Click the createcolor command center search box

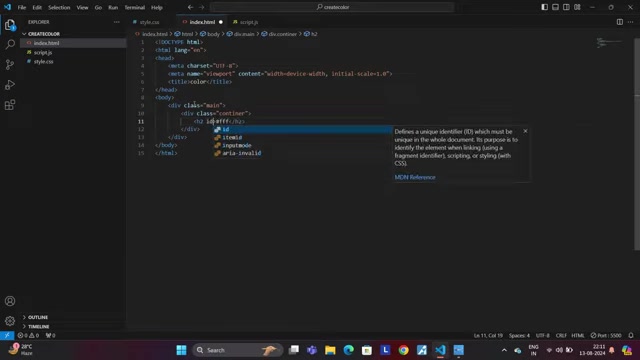[x=332, y=7]
